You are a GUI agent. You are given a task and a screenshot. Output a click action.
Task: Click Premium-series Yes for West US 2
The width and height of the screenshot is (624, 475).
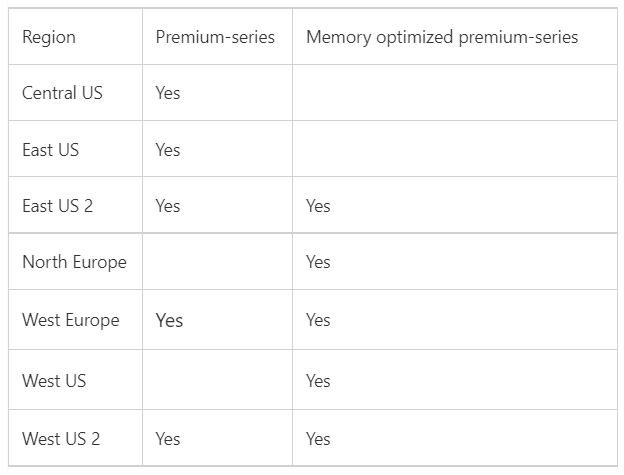[x=168, y=438]
